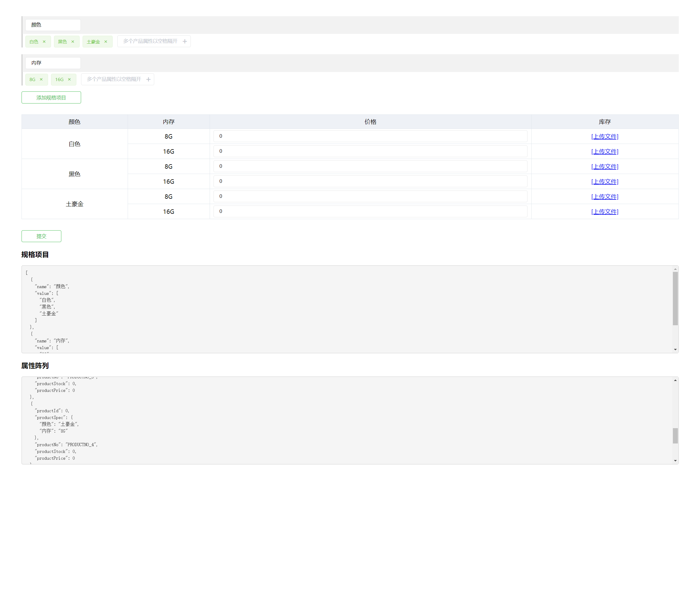Remove the 白色 color tag
The width and height of the screenshot is (700, 598).
[x=44, y=42]
